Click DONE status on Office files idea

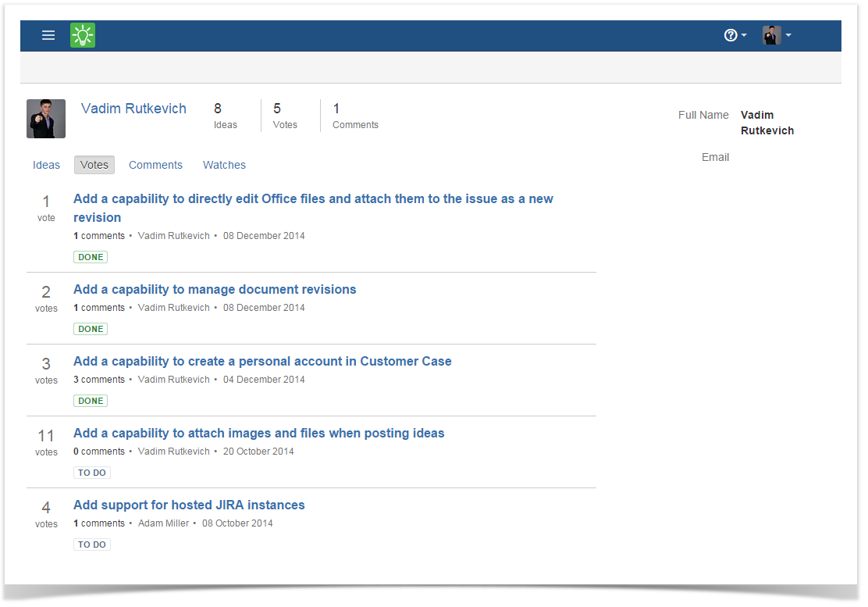click(91, 257)
